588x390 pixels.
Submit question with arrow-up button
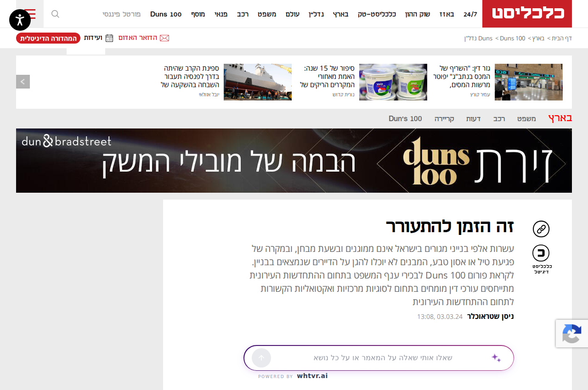click(x=261, y=358)
